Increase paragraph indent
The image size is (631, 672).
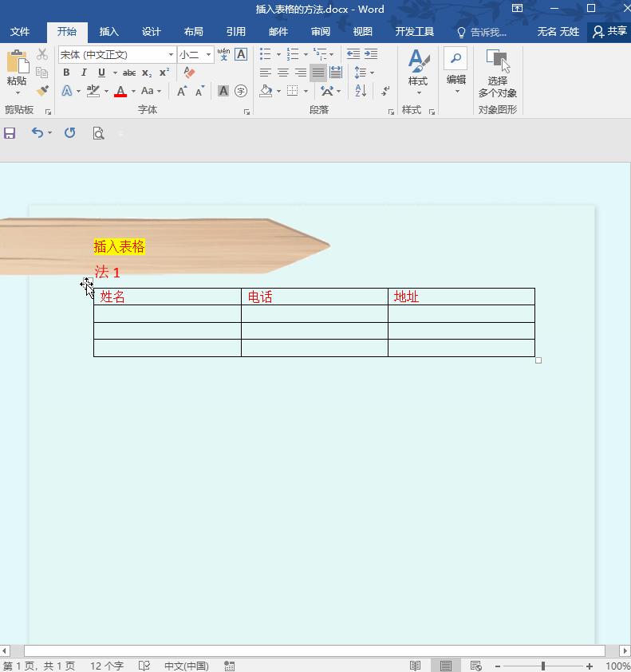371,54
